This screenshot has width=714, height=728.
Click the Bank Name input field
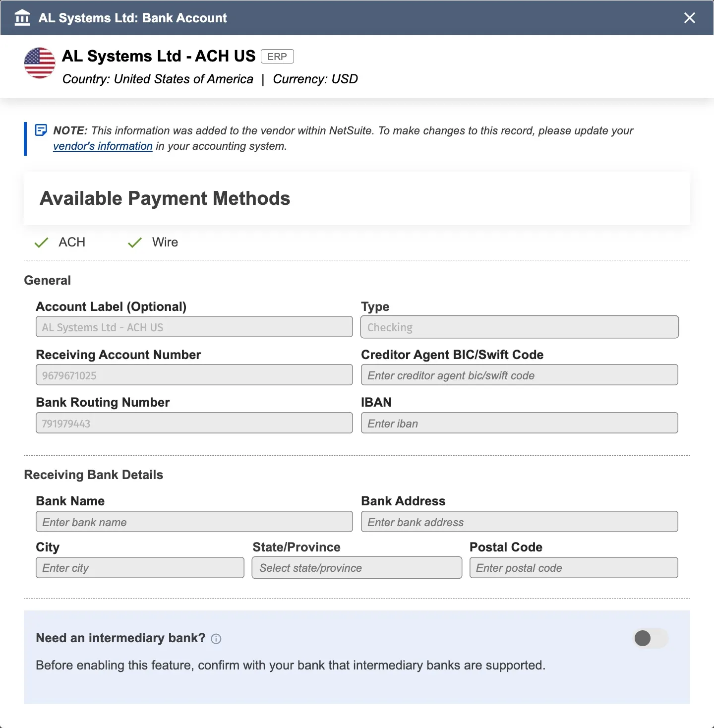click(x=194, y=522)
